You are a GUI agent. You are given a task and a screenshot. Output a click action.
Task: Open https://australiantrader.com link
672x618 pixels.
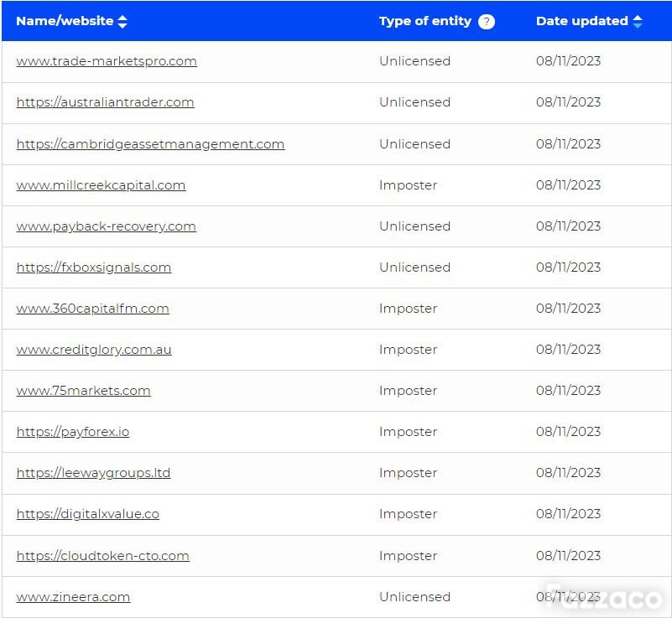point(106,102)
